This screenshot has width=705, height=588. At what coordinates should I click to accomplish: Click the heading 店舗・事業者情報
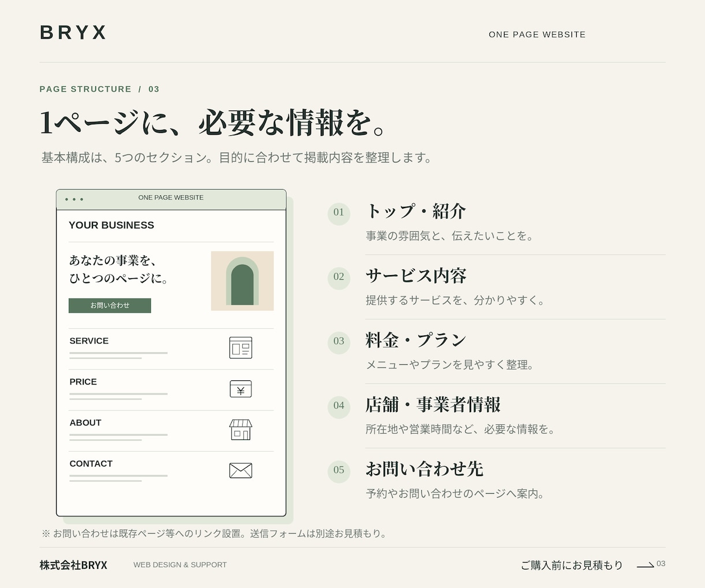(433, 405)
